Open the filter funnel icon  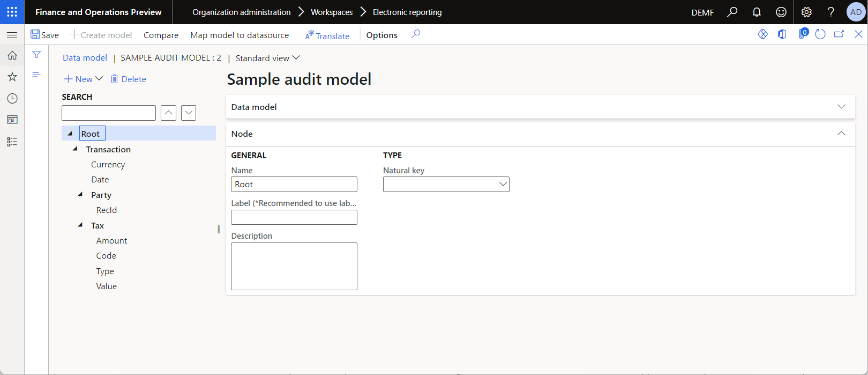pyautogui.click(x=36, y=55)
